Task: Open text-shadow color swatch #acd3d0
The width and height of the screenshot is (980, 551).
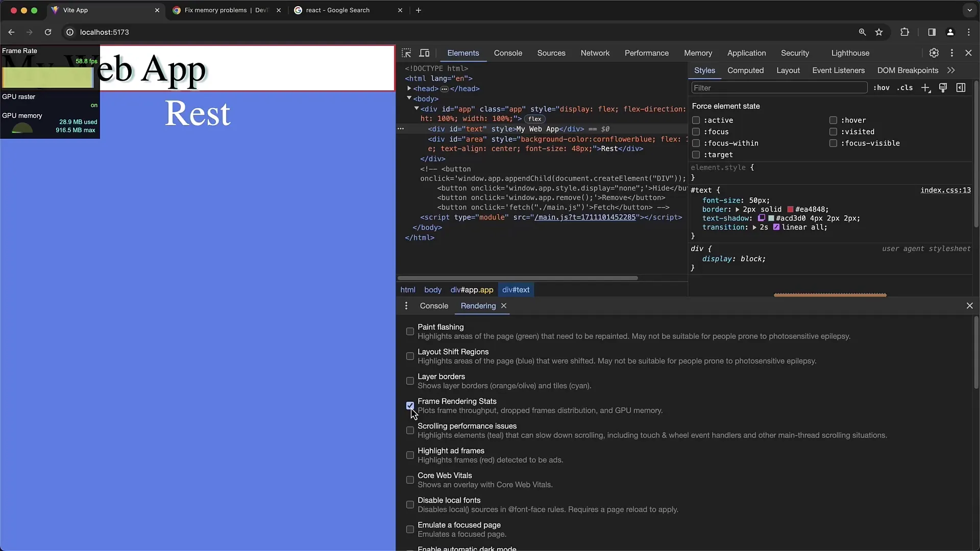Action: tap(771, 218)
